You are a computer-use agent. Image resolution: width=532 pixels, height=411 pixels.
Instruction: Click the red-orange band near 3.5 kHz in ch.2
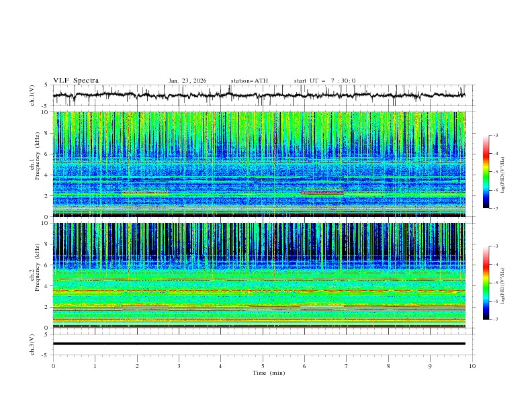tap(259, 291)
